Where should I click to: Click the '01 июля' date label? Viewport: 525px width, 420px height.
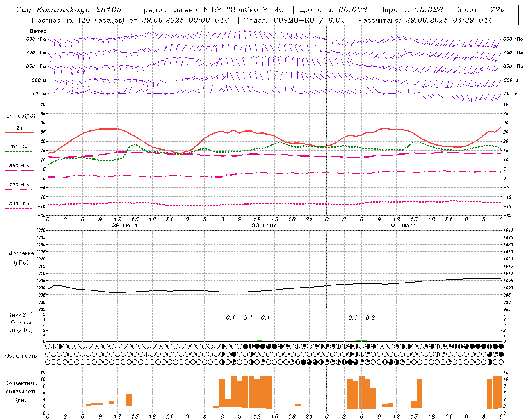click(404, 226)
